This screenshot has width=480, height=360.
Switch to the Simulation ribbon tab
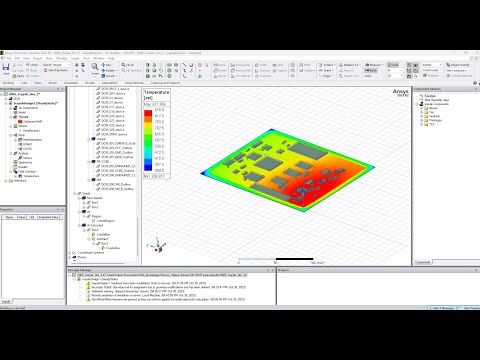point(71,83)
